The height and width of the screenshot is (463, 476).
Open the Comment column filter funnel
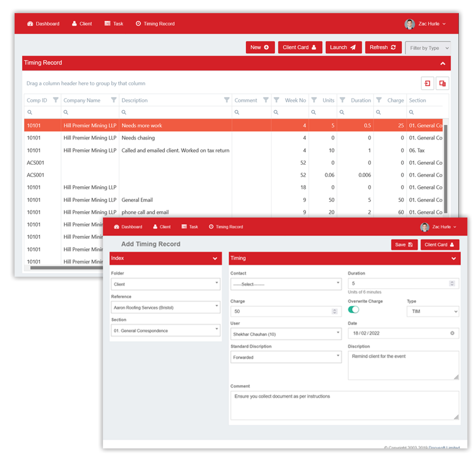pos(266,100)
